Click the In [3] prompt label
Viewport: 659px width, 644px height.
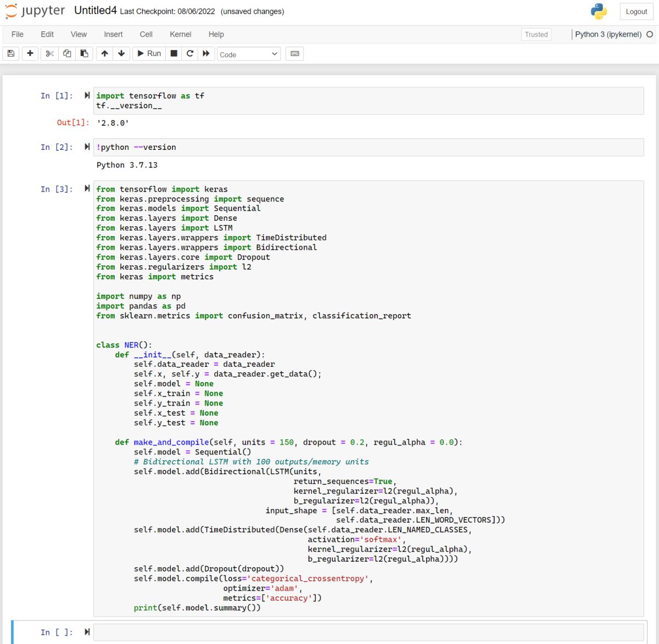pyautogui.click(x=57, y=189)
